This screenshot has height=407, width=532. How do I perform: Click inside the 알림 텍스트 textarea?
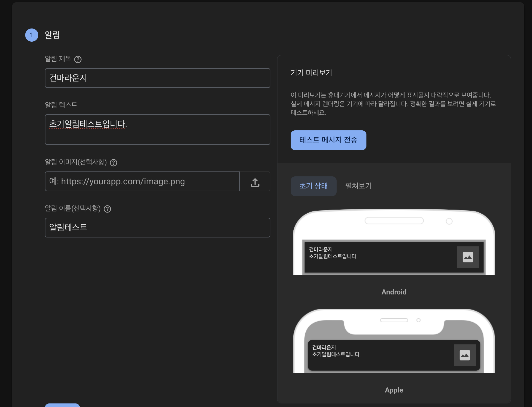coord(157,130)
